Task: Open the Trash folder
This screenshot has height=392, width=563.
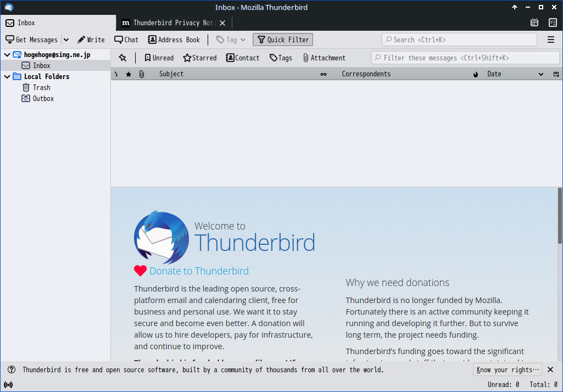Action: point(41,88)
